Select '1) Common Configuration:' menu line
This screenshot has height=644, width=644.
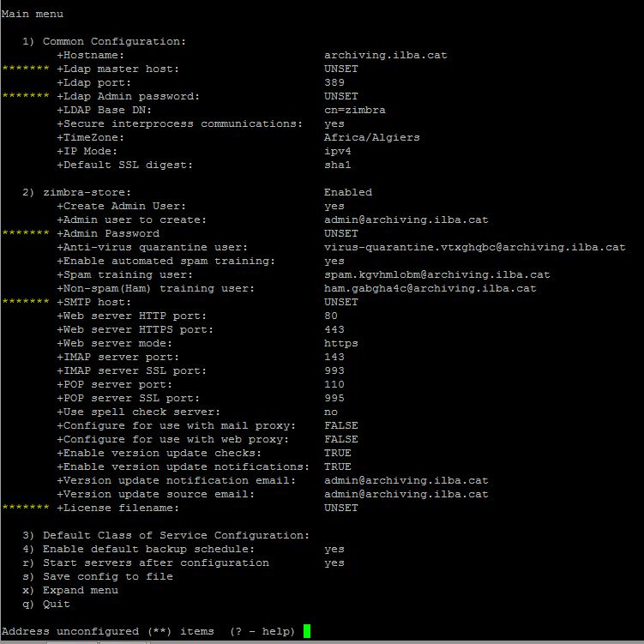[x=104, y=41]
